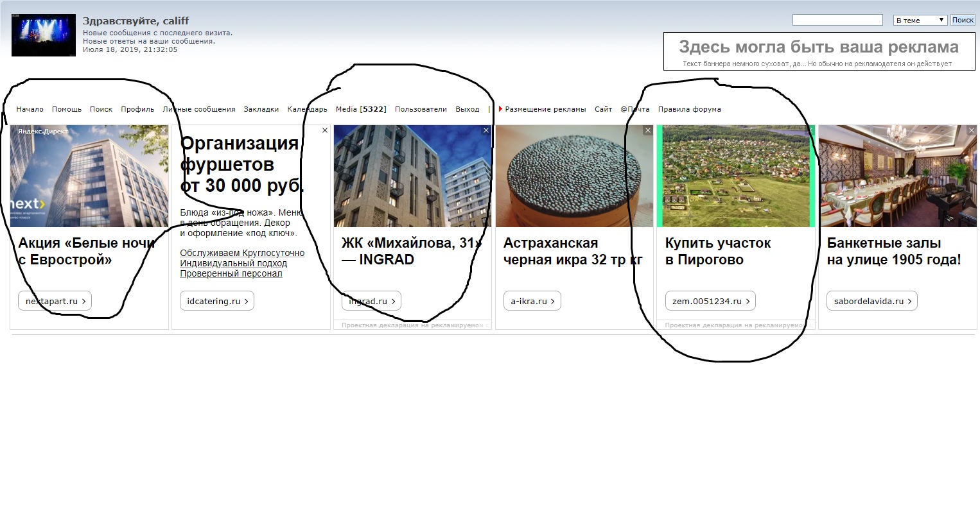Open Помощь menu item
The height and width of the screenshot is (505, 980).
[67, 109]
